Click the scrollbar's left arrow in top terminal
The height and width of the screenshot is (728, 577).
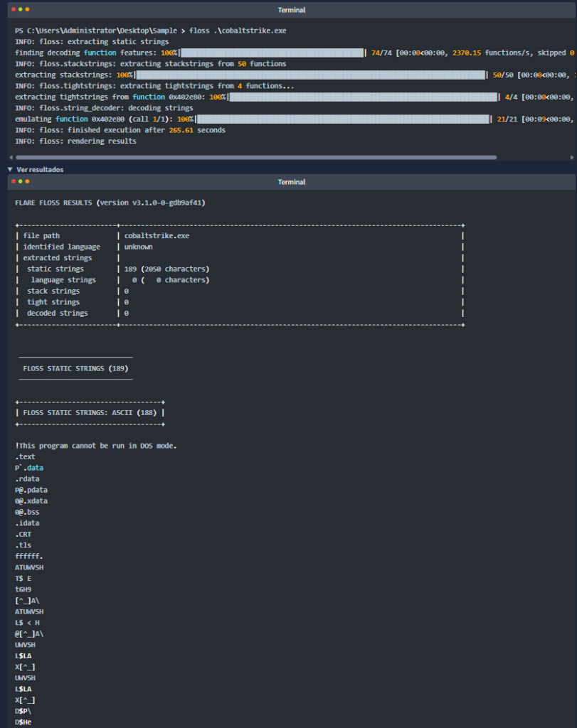[x=11, y=157]
